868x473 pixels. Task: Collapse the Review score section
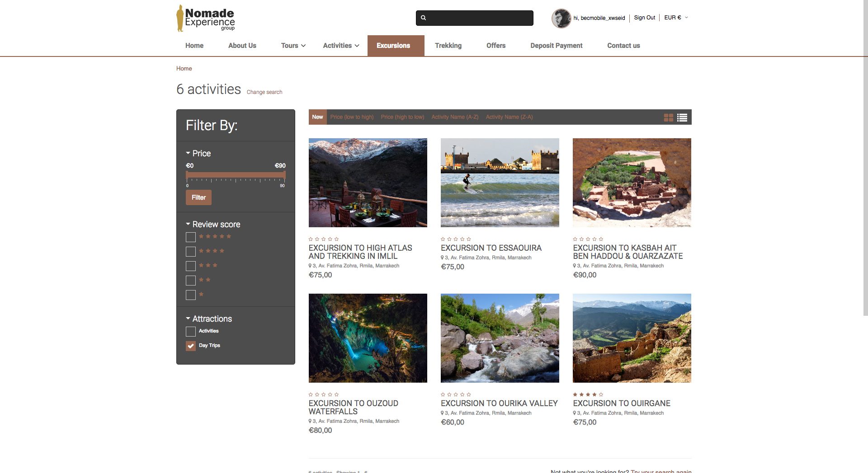click(x=213, y=224)
